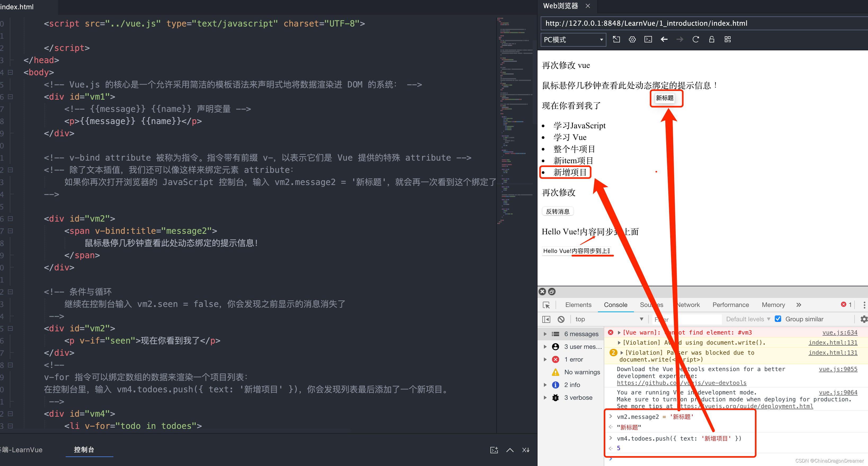Click the index.html:131 link for document.write
This screenshot has width=868, height=466.
coord(833,342)
